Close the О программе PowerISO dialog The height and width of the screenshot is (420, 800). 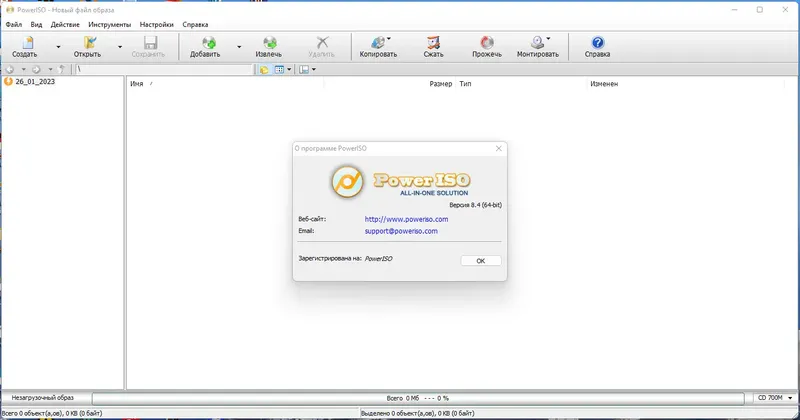pos(498,149)
